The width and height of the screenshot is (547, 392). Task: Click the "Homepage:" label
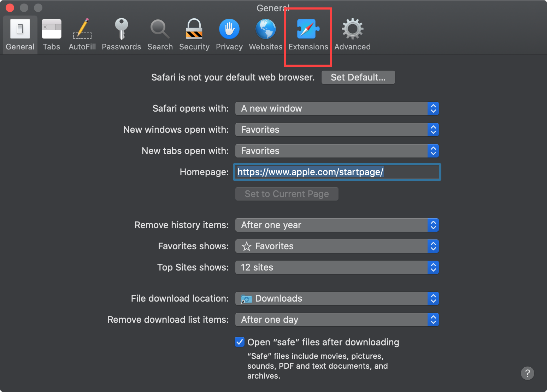(204, 172)
